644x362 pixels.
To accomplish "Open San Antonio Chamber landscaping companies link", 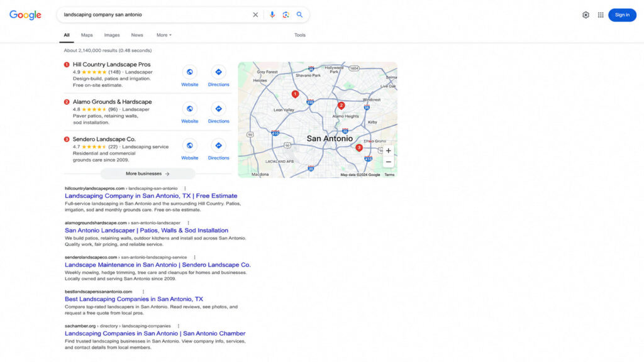I will (x=155, y=334).
